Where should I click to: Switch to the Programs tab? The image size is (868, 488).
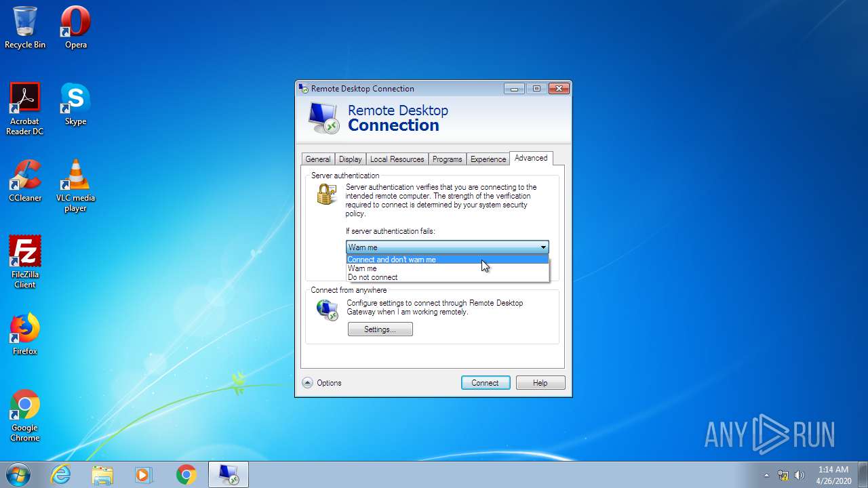(447, 159)
